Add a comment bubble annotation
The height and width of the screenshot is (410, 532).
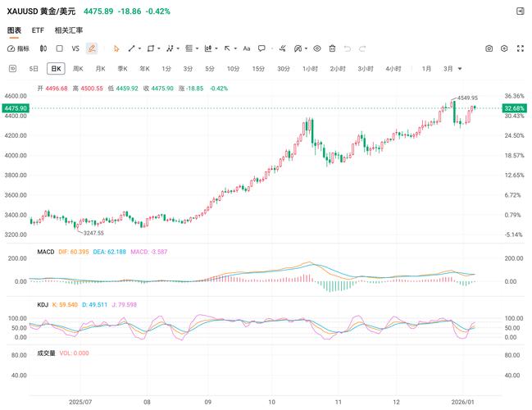point(261,48)
